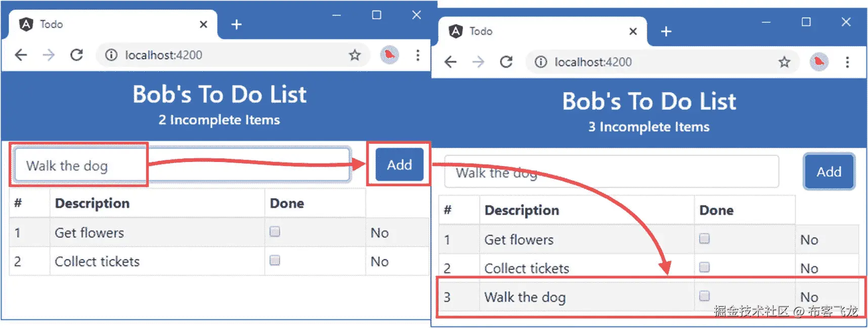Screen dimensions: 868x328
Task: Focus the Walk the dog text input in left window
Action: [183, 165]
